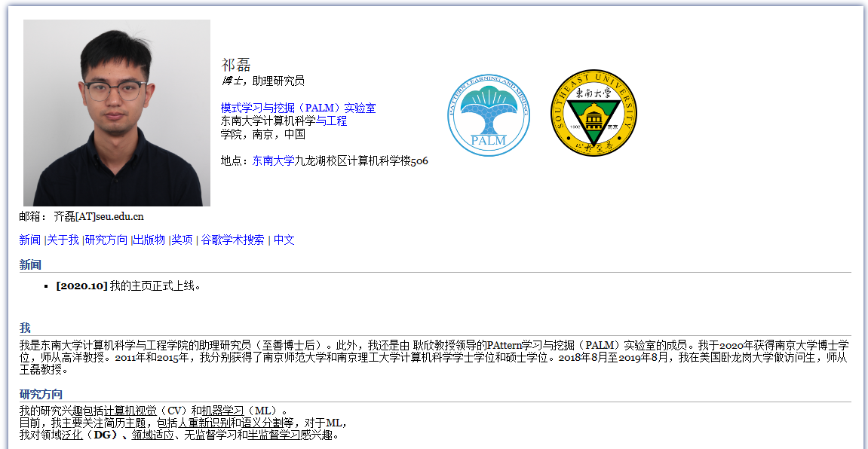Click the email text 齐磊[AT]seu.edu.cn

pyautogui.click(x=99, y=216)
